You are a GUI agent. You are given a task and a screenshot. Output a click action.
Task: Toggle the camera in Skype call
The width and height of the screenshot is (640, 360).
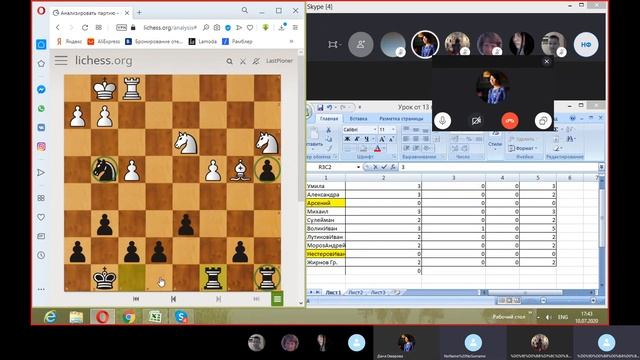[x=476, y=121]
